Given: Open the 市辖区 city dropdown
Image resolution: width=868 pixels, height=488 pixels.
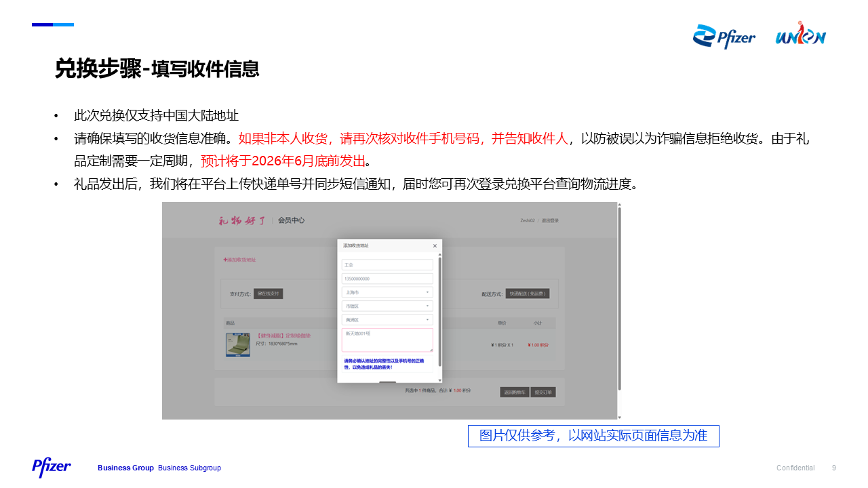Looking at the screenshot, I should click(x=387, y=306).
